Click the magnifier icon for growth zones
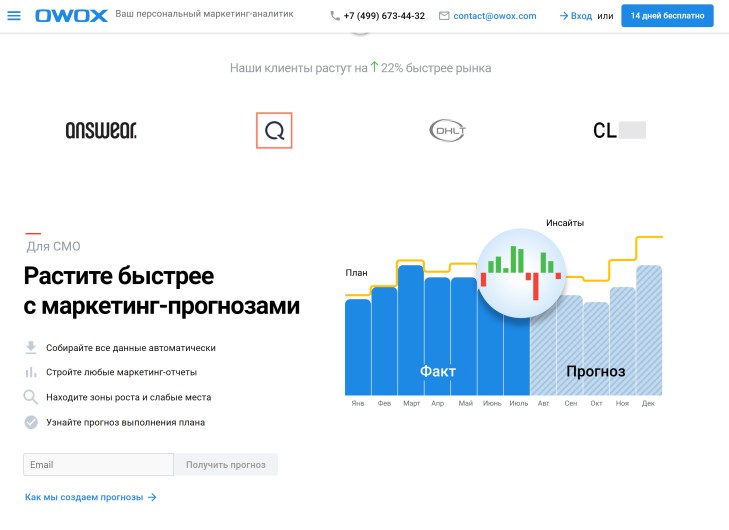Image resolution: width=729 pixels, height=530 pixels. pyautogui.click(x=31, y=397)
